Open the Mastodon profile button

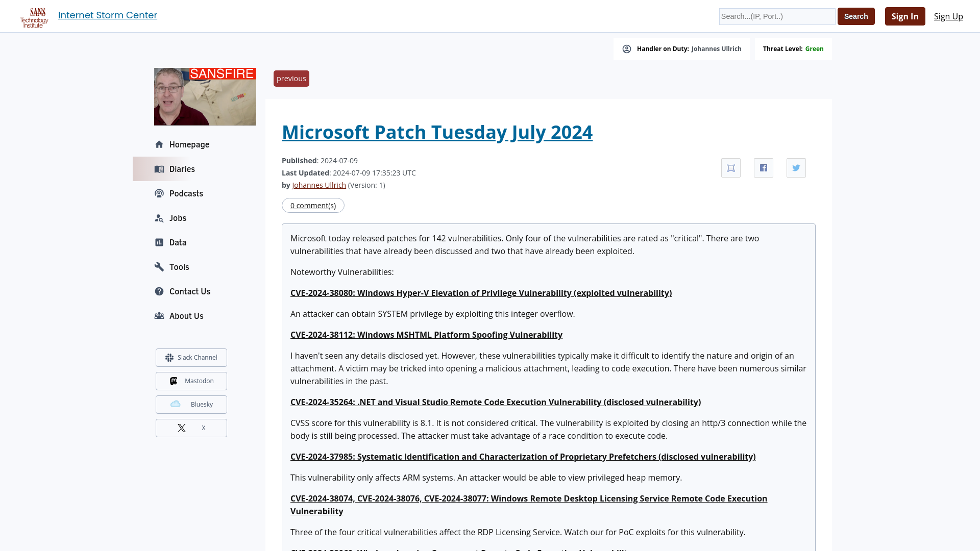[x=191, y=381]
